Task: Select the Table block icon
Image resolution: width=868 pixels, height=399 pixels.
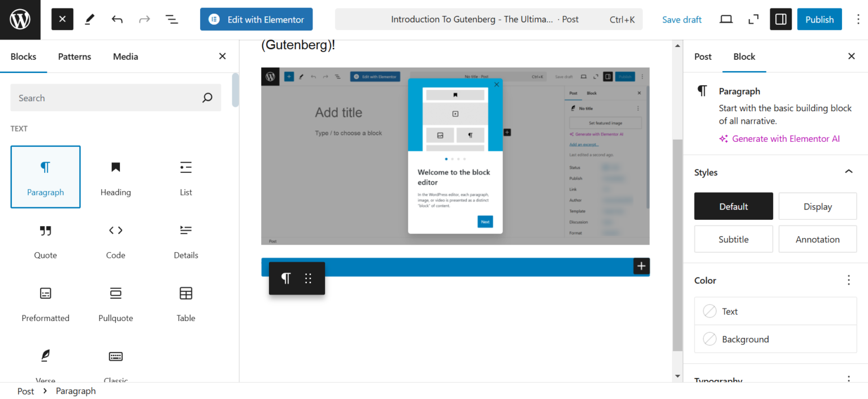Action: coord(185,302)
